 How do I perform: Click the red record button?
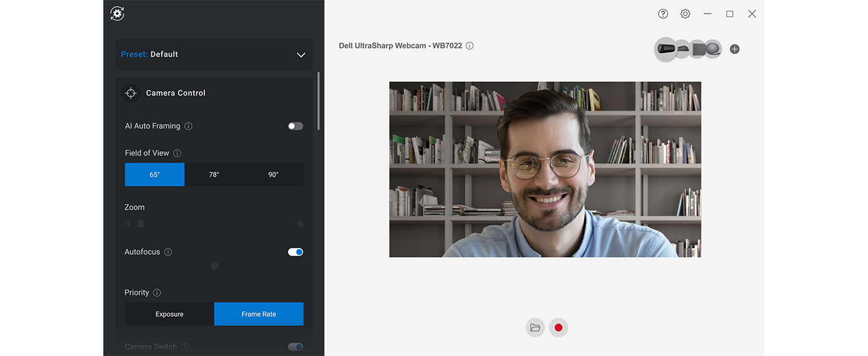(559, 328)
